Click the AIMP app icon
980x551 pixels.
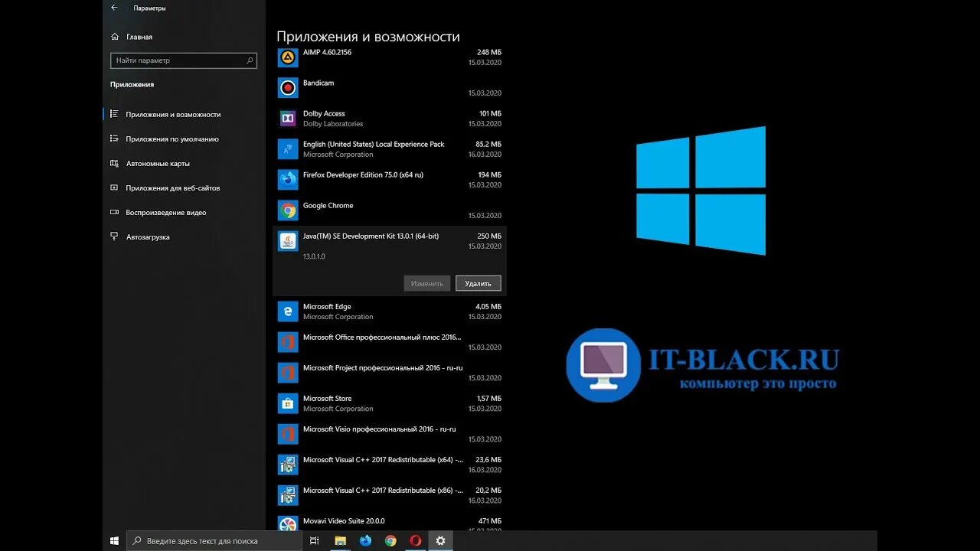pyautogui.click(x=288, y=57)
